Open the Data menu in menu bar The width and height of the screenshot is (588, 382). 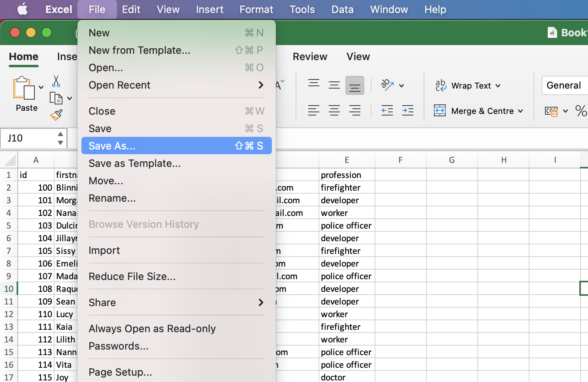click(x=342, y=9)
